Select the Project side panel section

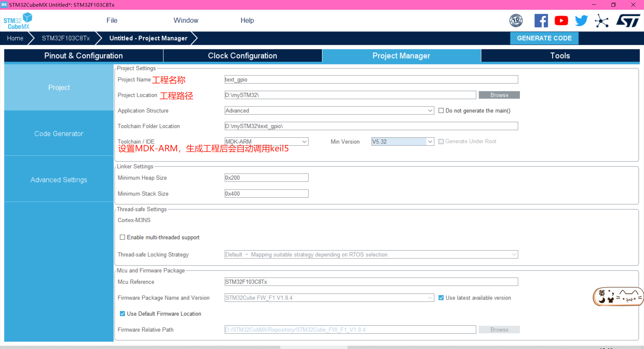59,87
